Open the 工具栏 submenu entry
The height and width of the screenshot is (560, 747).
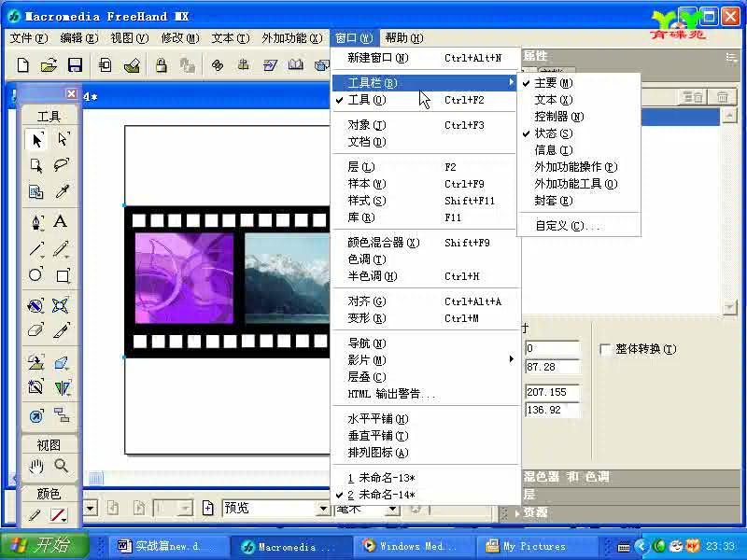coord(423,83)
